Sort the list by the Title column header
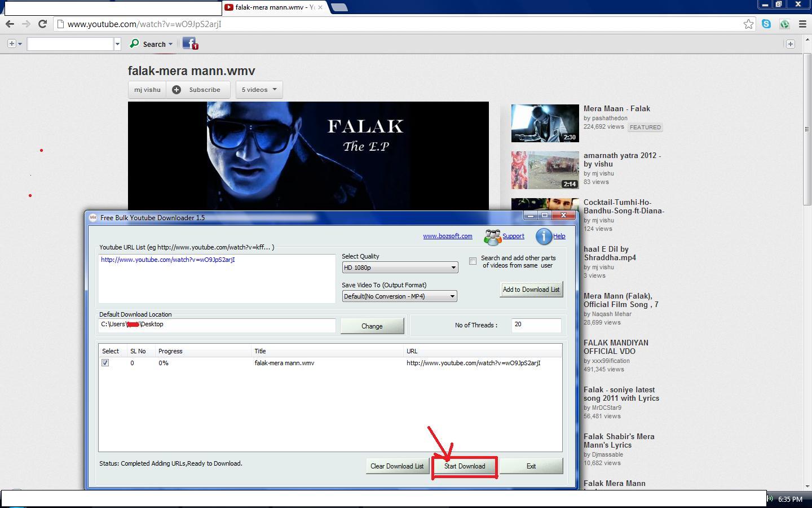The width and height of the screenshot is (812, 508). (327, 351)
